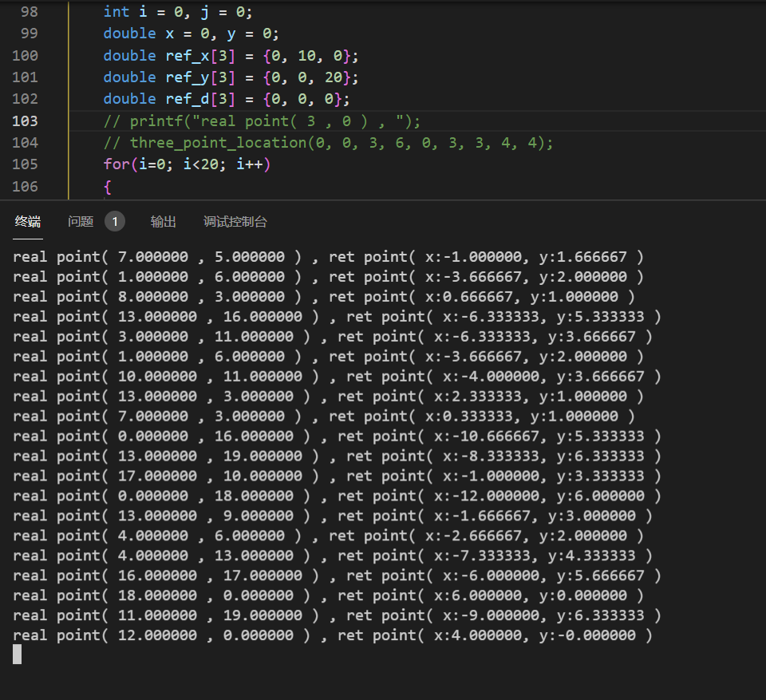Viewport: 766px width, 700px height.
Task: Open the 输出 output tab
Action: (x=163, y=222)
